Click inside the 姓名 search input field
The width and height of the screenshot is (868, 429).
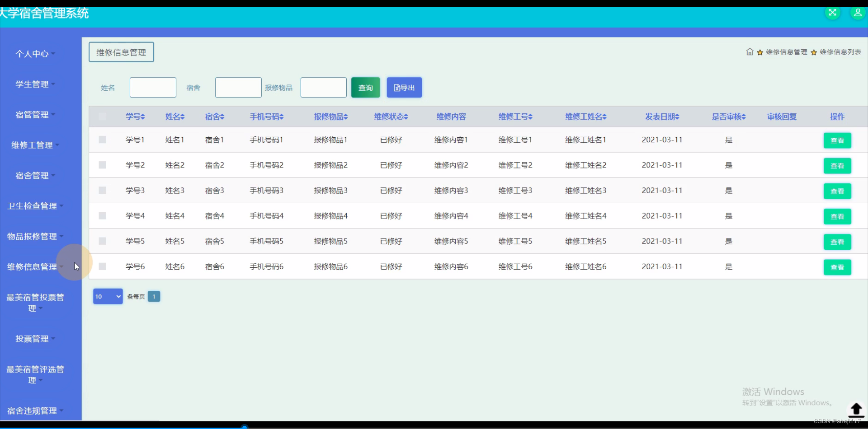click(x=152, y=87)
